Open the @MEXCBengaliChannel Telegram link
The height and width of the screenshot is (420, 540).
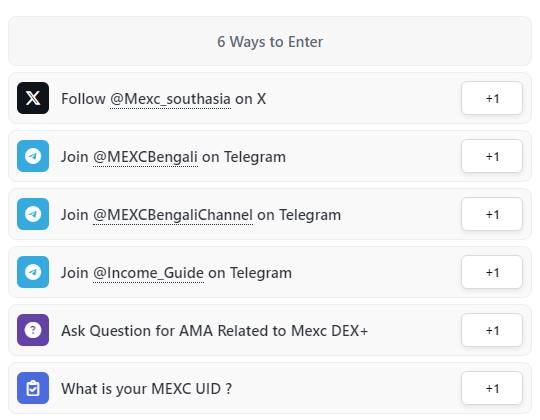[173, 215]
